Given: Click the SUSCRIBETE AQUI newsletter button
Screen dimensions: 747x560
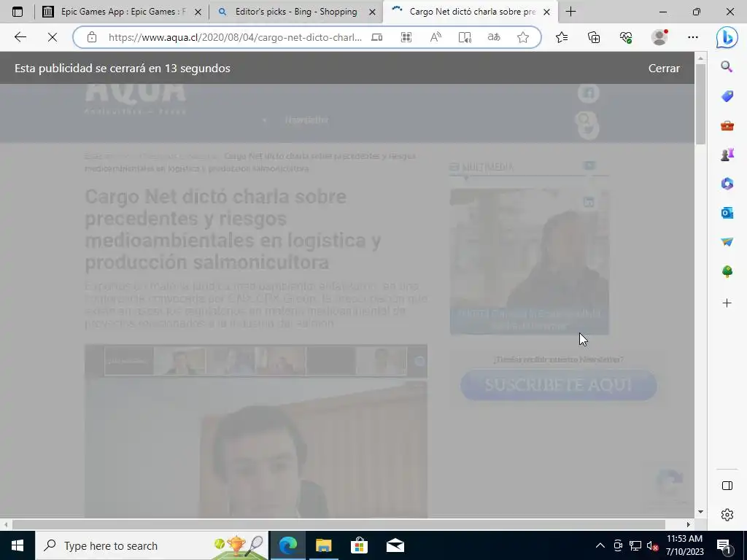Looking at the screenshot, I should 559,385.
